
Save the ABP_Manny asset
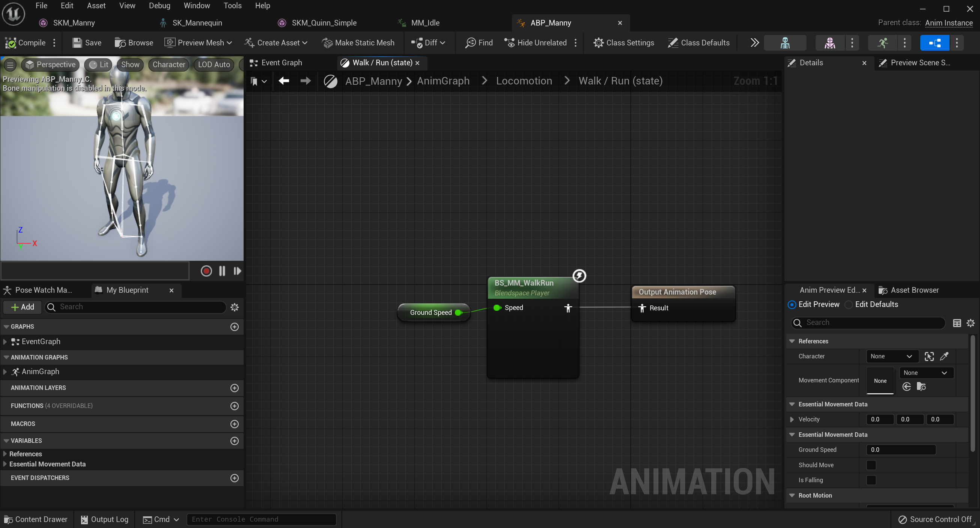[87, 43]
